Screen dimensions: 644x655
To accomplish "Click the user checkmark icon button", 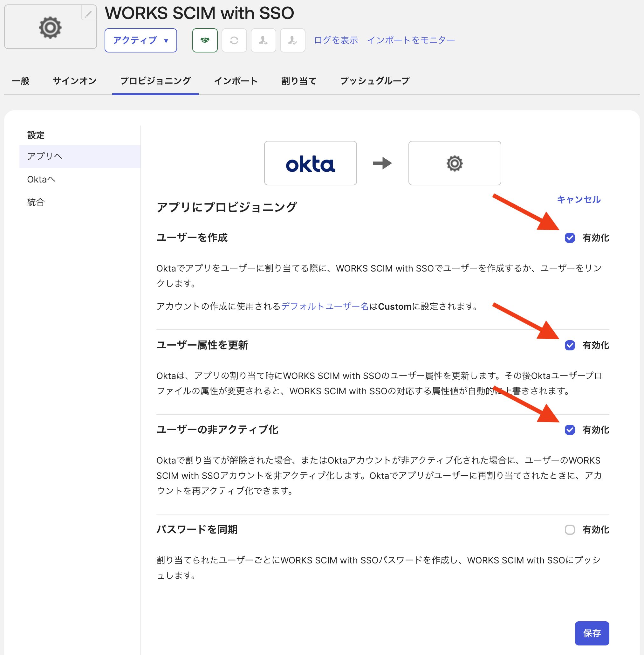I will click(292, 40).
